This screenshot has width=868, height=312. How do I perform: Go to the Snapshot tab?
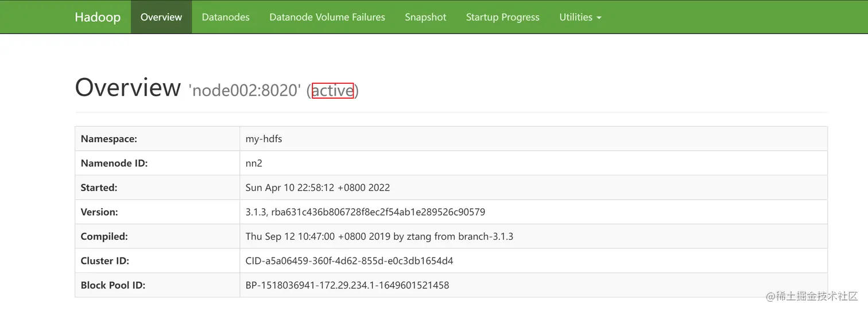pyautogui.click(x=425, y=17)
